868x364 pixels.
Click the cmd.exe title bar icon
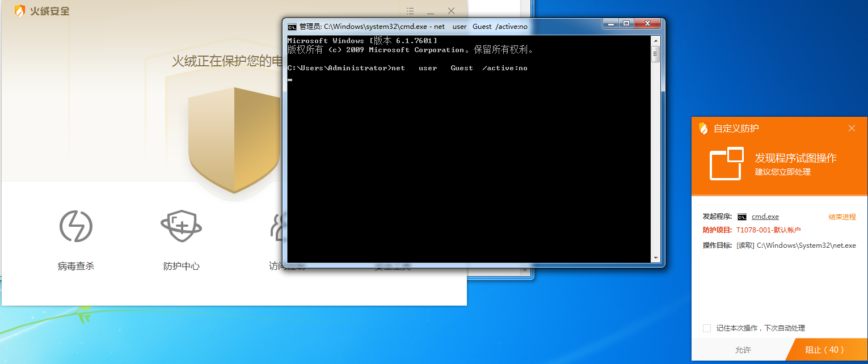click(x=292, y=27)
